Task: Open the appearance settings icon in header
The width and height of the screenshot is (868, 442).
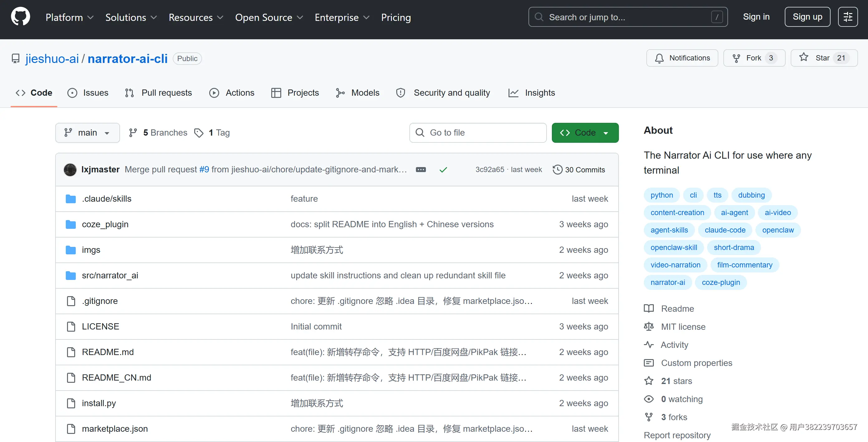Action: [x=847, y=17]
